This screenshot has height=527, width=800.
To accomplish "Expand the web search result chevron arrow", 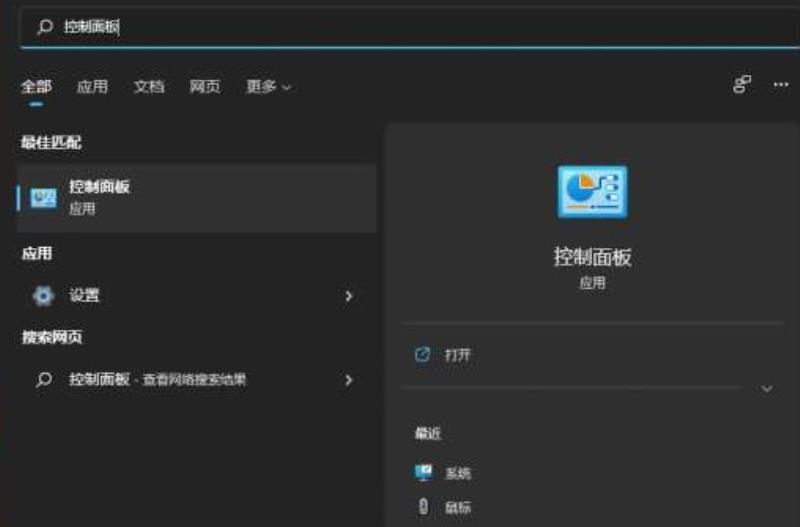I will [x=348, y=380].
